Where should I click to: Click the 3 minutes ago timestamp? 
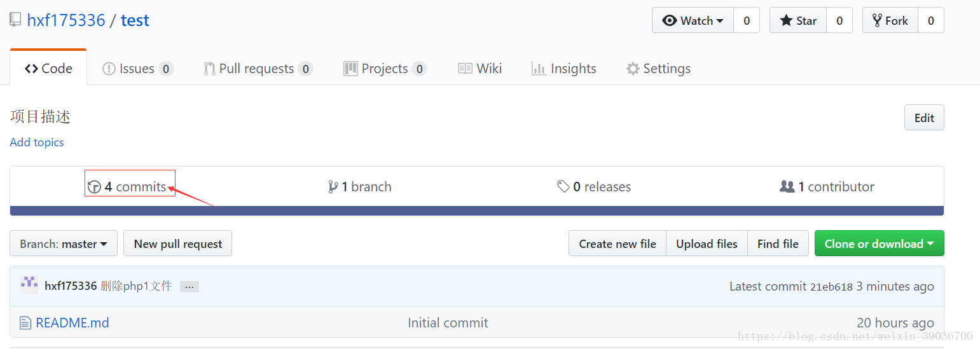895,286
